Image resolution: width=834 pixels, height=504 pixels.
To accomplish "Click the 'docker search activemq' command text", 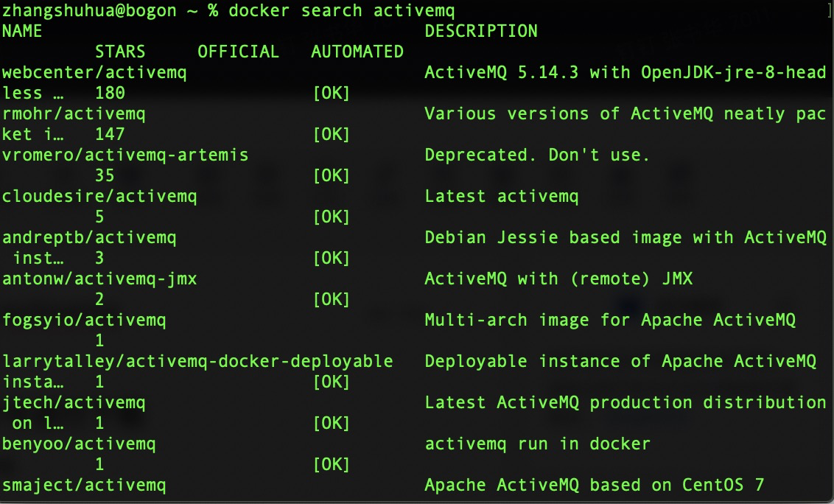I will (341, 10).
